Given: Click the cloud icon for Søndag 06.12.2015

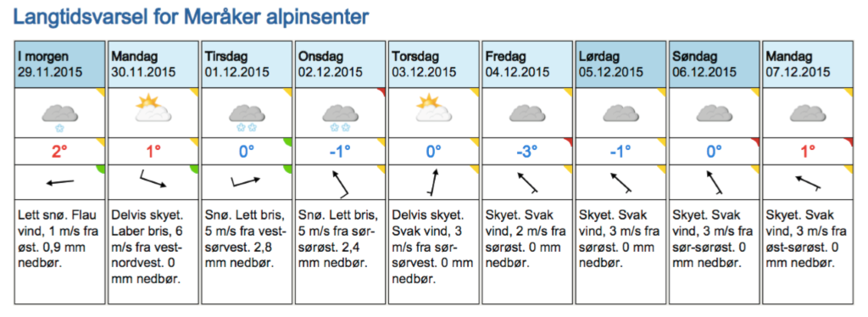Looking at the screenshot, I should [715, 113].
